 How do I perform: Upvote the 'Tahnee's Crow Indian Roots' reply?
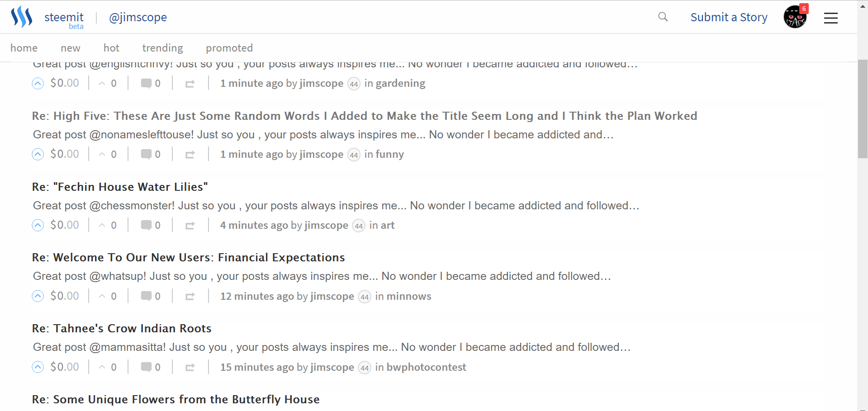[x=38, y=367]
